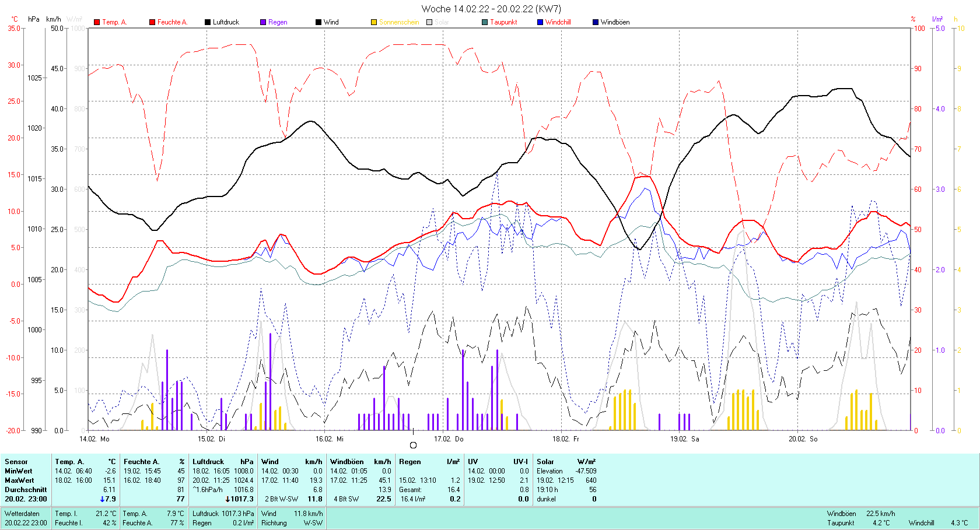Click the Gesamt rain total label
The image size is (980, 530).
click(x=410, y=490)
